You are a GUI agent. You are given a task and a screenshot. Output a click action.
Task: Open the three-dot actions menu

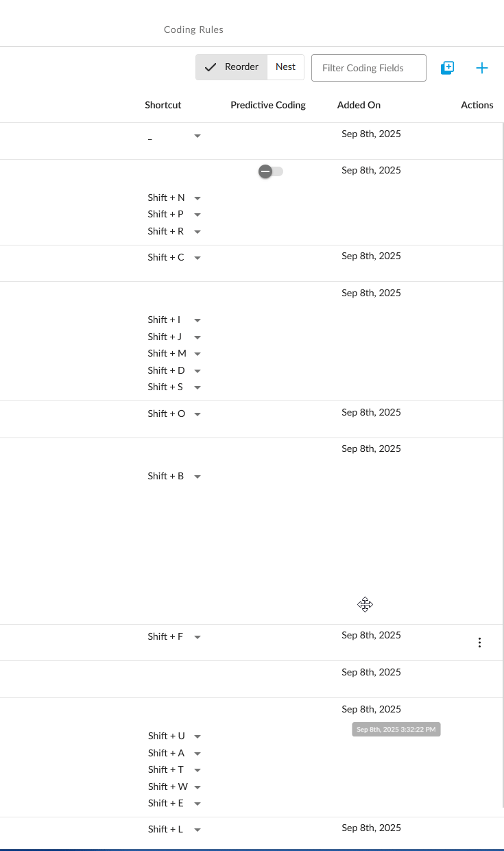[479, 643]
